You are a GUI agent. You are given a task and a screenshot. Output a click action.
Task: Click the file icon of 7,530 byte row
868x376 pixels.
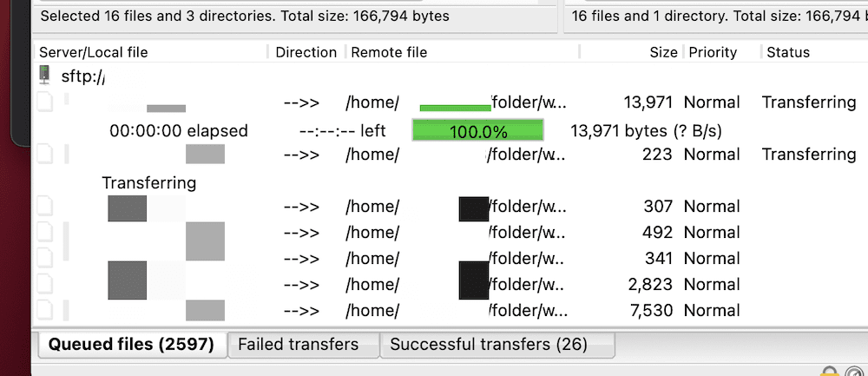(x=45, y=311)
